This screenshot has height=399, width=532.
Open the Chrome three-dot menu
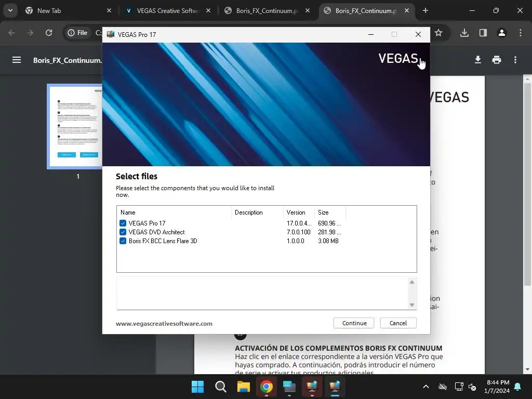(520, 33)
